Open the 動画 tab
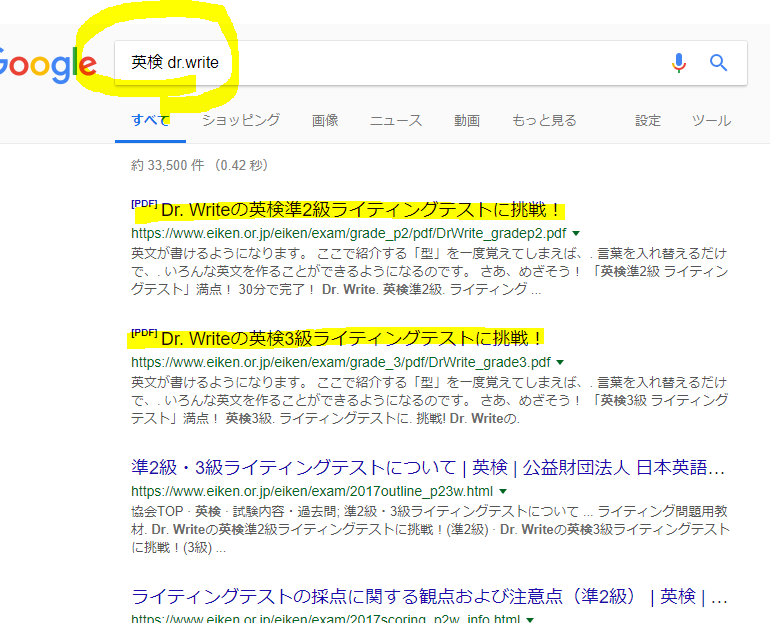 click(x=467, y=120)
